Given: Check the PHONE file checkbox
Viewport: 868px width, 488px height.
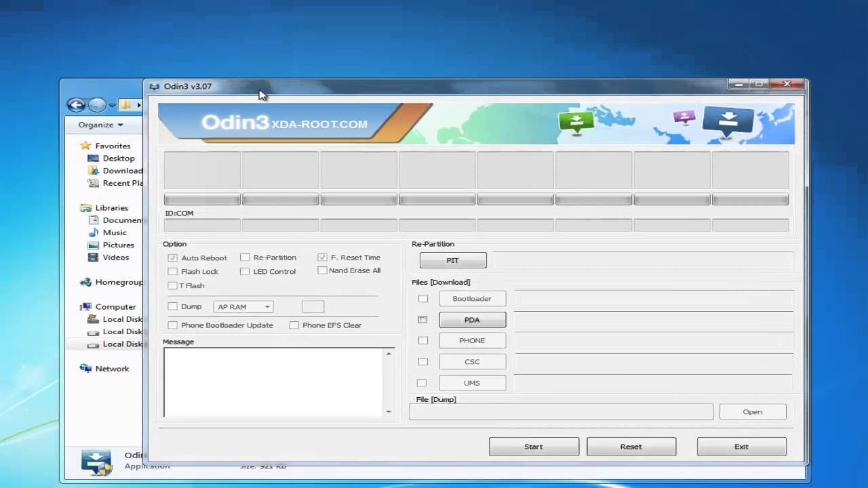Looking at the screenshot, I should (x=423, y=340).
